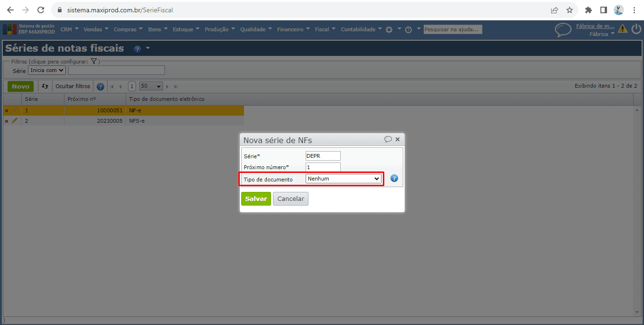Open the page size dropdown showing 50

tap(151, 86)
